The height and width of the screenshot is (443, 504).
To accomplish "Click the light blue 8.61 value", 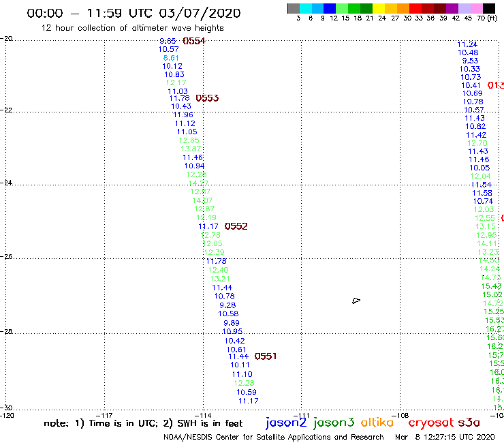I will pos(171,58).
